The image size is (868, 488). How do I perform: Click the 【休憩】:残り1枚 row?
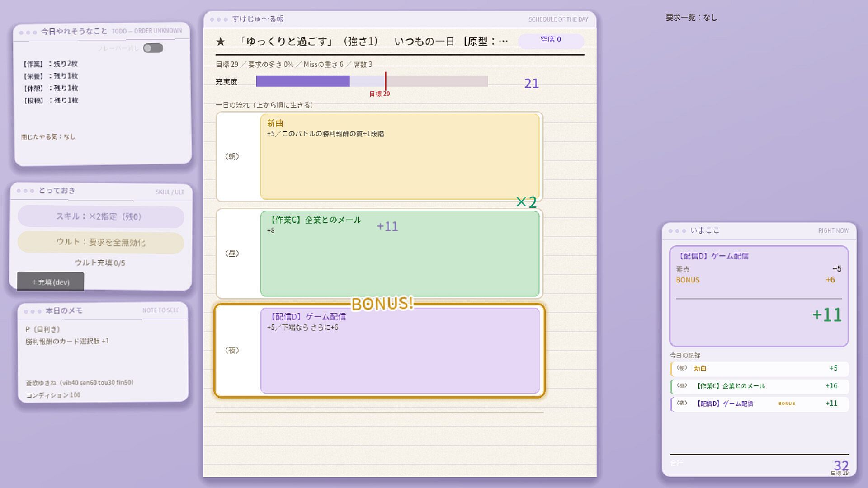click(50, 88)
